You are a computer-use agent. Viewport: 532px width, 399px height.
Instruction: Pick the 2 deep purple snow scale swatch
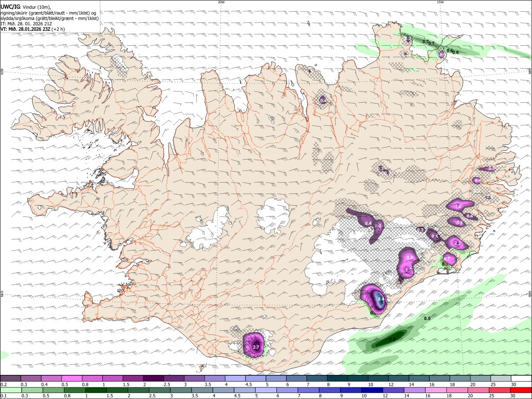(153, 378)
